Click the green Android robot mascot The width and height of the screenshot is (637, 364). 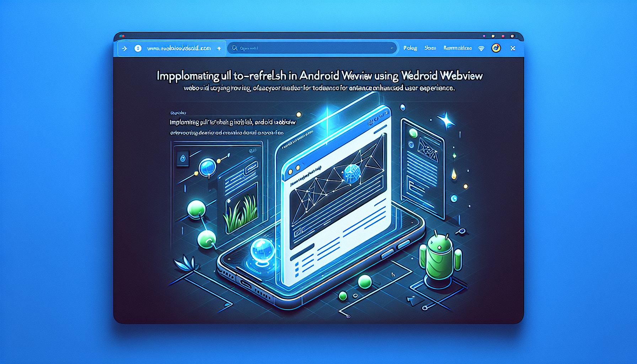(440, 259)
